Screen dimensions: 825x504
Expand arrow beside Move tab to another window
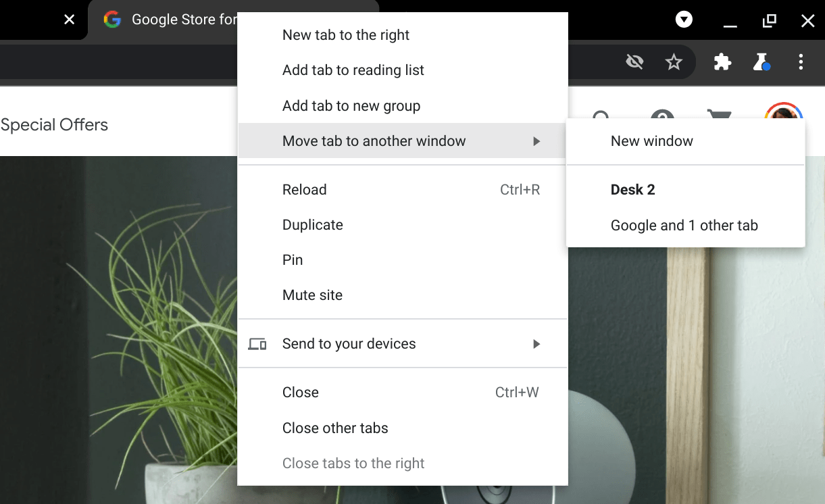(x=536, y=141)
